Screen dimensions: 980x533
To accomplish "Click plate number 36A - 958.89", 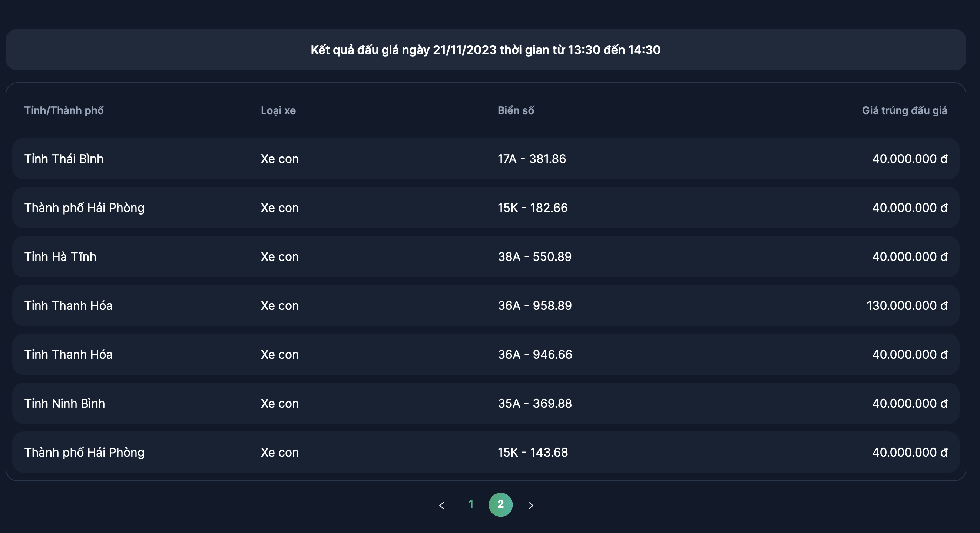I will tap(535, 305).
